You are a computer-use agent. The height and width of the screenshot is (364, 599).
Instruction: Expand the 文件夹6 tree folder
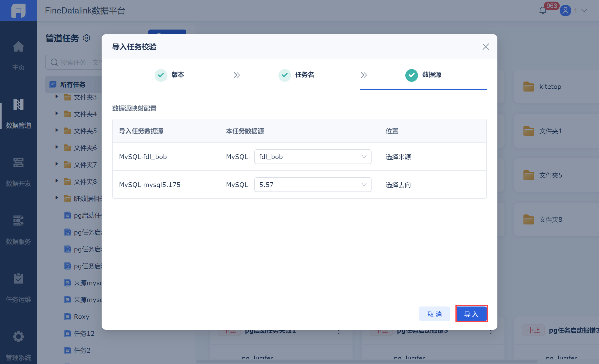(x=56, y=147)
